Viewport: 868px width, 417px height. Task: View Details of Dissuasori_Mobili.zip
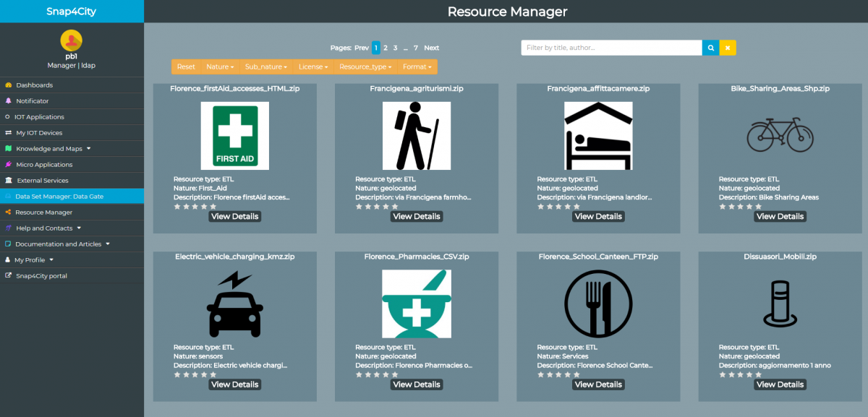pyautogui.click(x=780, y=384)
